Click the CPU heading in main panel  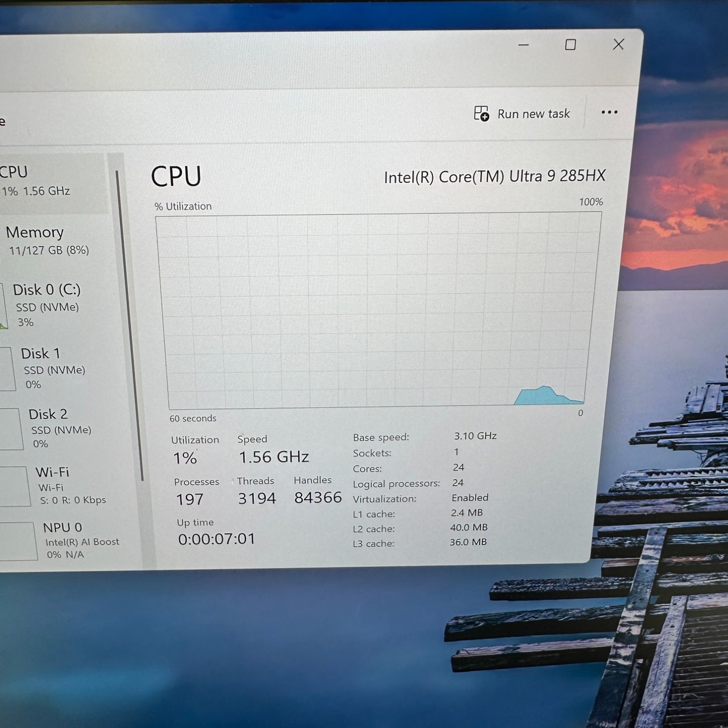coord(176,176)
